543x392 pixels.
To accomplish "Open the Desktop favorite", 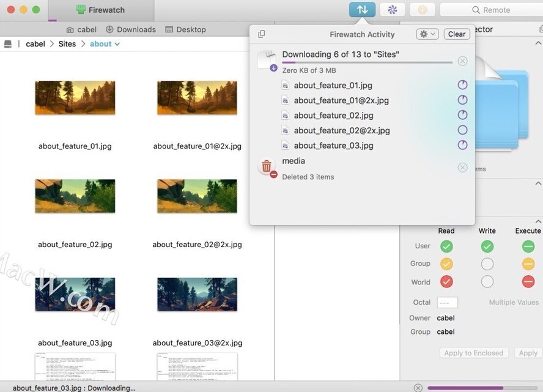I will point(186,29).
